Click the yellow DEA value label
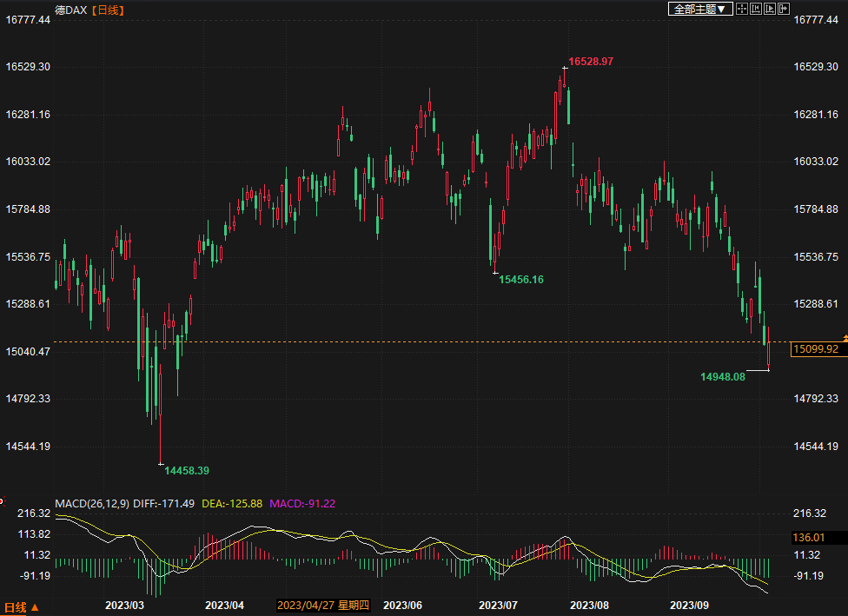Screen dimensions: 848x616 pos(232,503)
